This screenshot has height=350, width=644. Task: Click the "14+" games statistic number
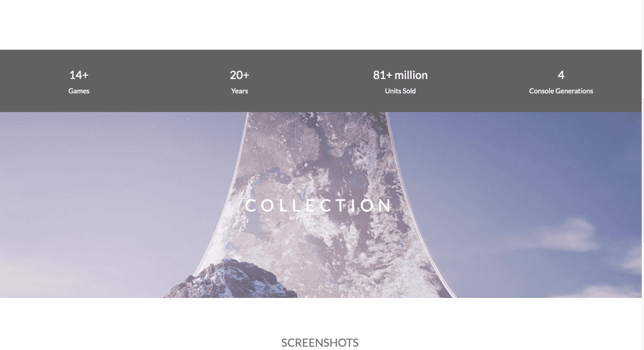pos(79,75)
